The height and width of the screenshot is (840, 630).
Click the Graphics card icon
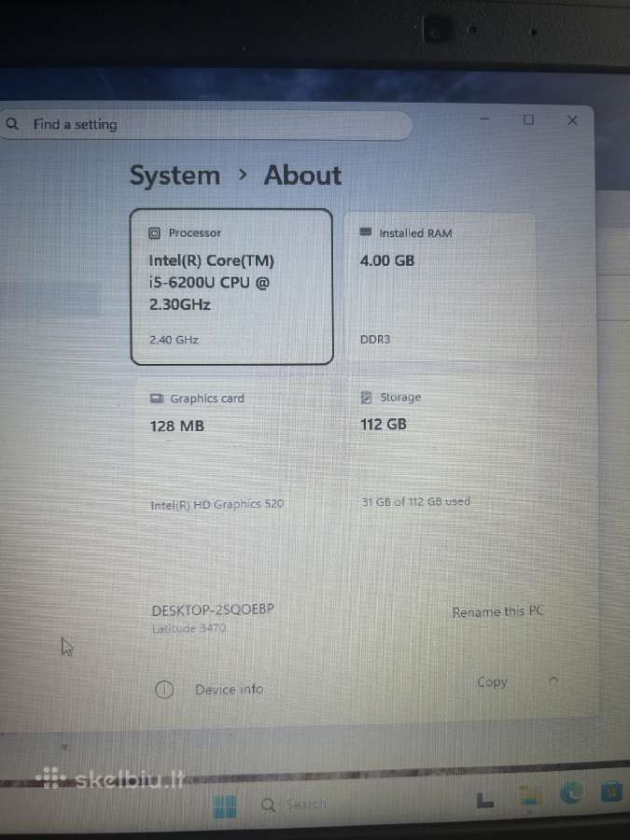157,398
